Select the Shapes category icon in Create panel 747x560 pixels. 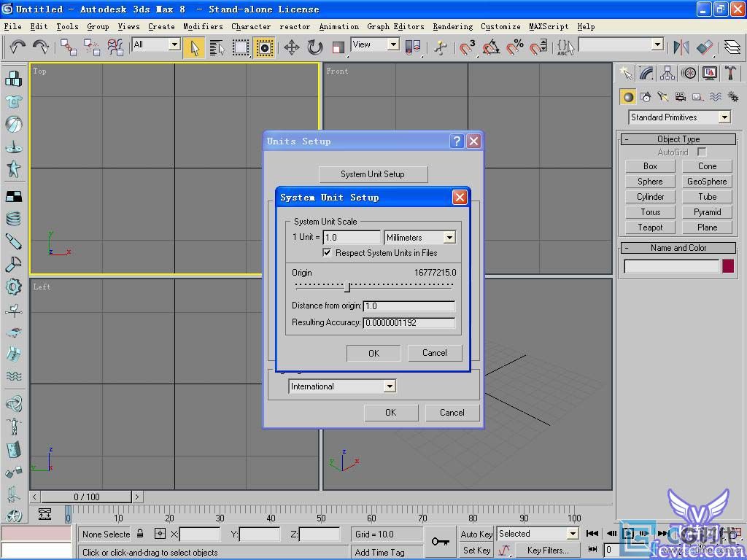pyautogui.click(x=646, y=97)
